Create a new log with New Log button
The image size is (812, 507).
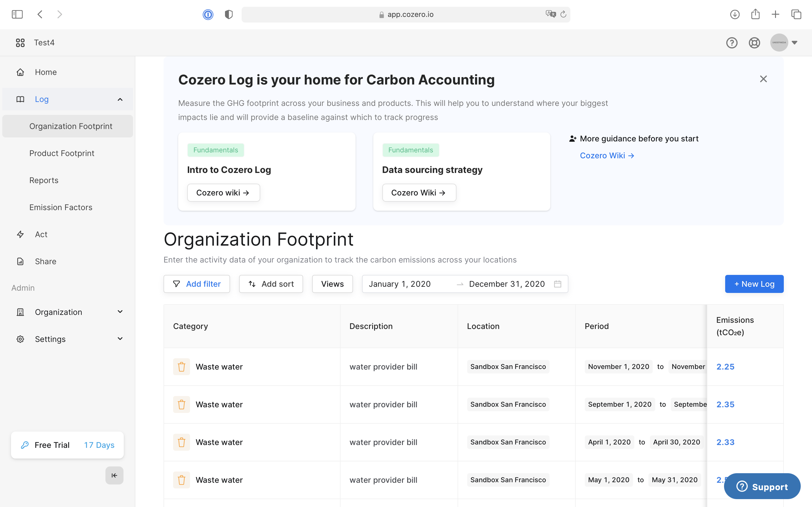pyautogui.click(x=754, y=284)
